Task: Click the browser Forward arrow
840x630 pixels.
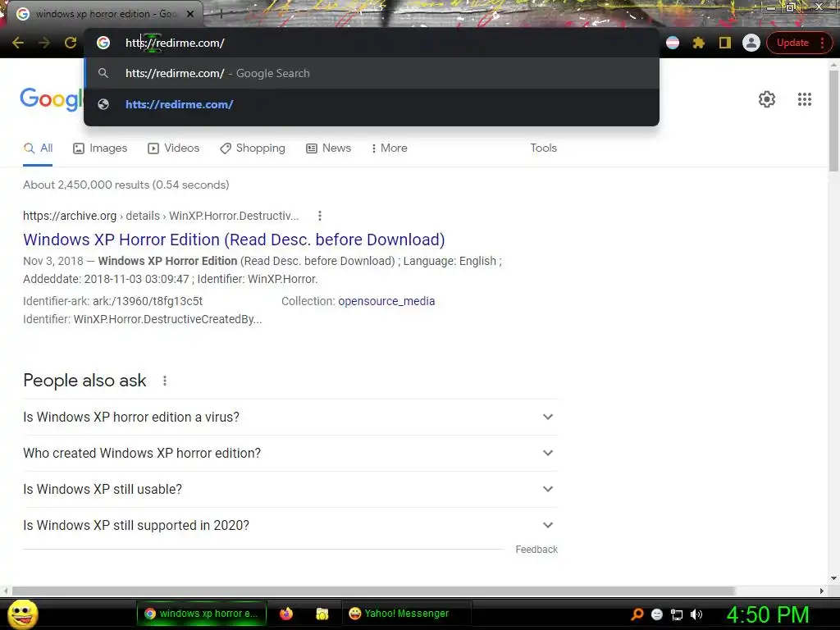Action: (x=44, y=43)
